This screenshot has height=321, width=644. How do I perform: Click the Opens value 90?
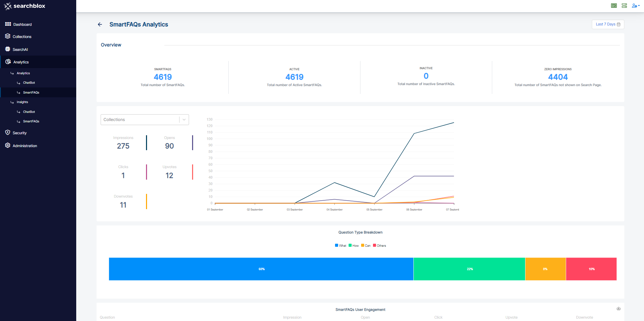[169, 146]
